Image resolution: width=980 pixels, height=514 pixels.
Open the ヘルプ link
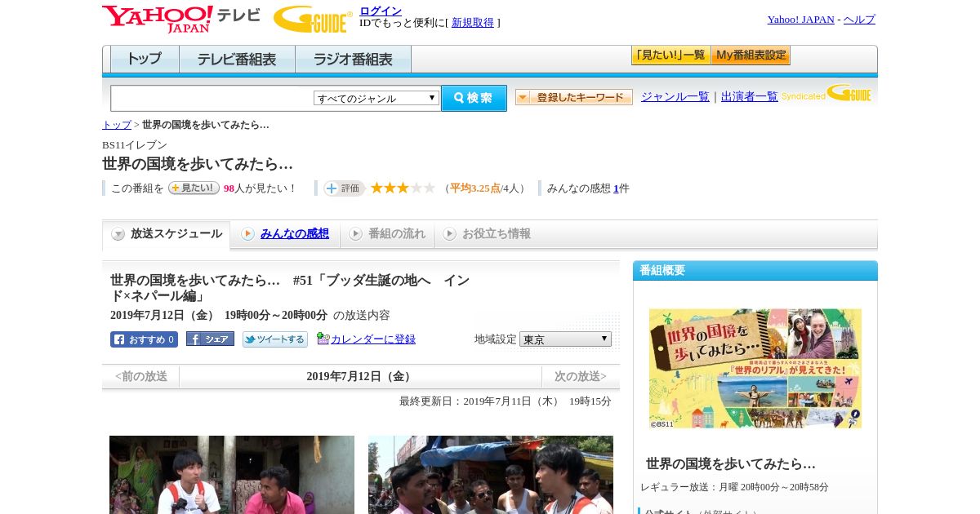[859, 20]
